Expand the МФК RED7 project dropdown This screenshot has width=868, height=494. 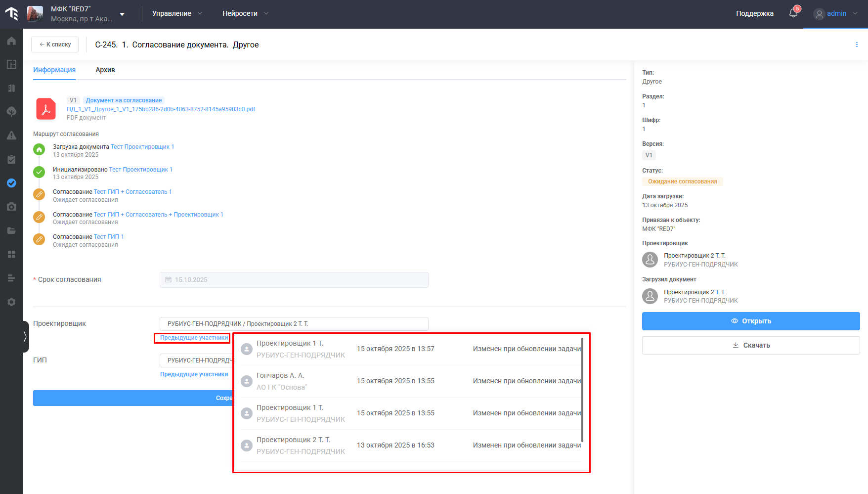point(122,14)
